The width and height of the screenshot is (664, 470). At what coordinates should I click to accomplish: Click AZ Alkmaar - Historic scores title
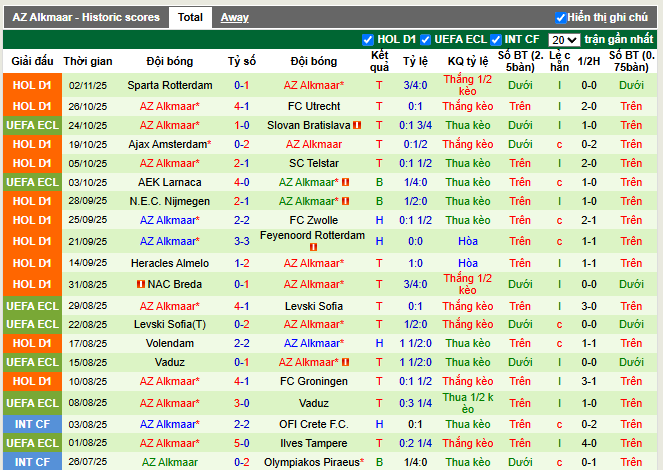(x=86, y=17)
